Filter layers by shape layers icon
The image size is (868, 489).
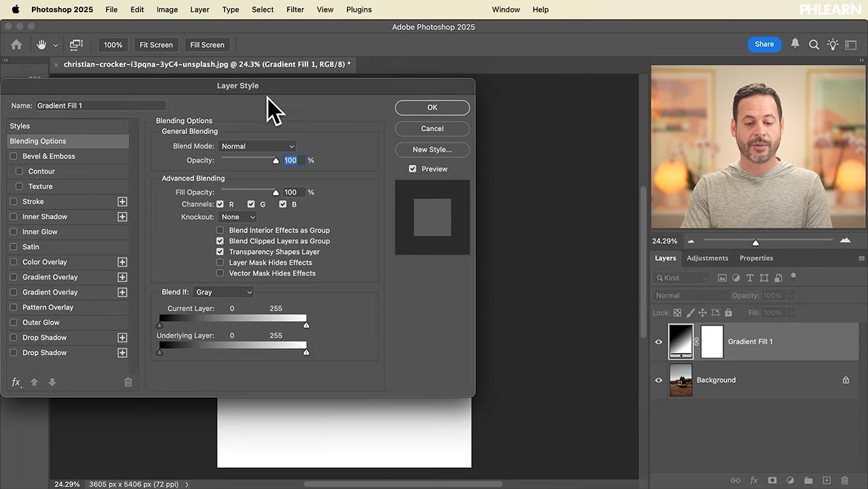tap(764, 278)
